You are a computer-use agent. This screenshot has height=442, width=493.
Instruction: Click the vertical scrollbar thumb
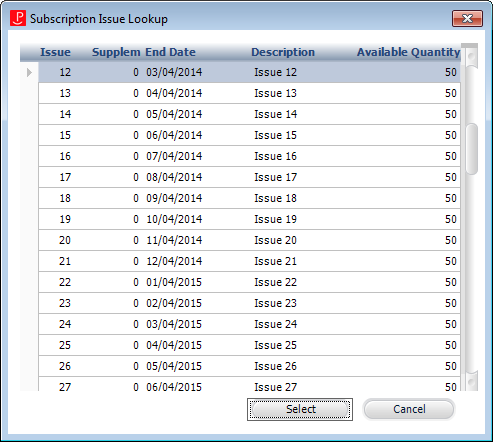point(472,149)
